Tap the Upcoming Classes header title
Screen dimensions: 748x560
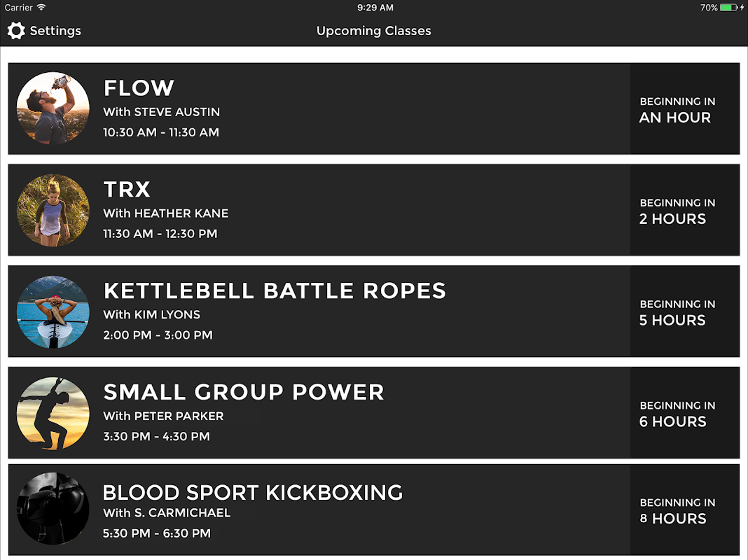373,31
